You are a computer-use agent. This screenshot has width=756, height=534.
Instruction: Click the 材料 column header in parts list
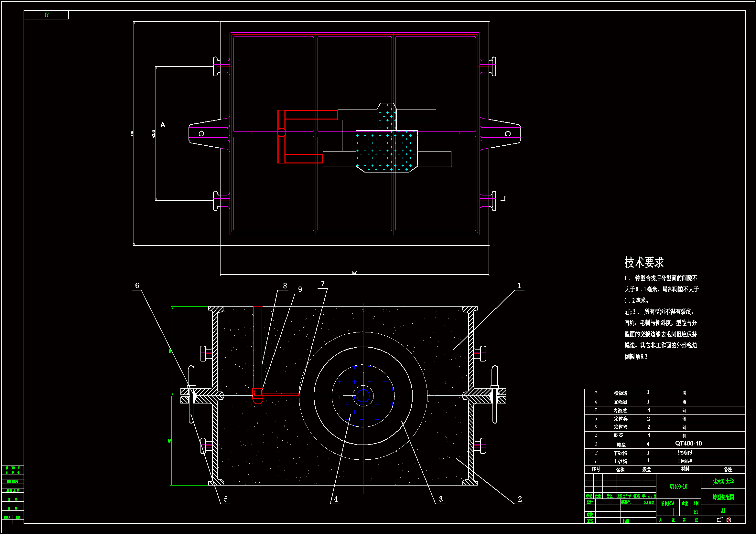click(685, 469)
